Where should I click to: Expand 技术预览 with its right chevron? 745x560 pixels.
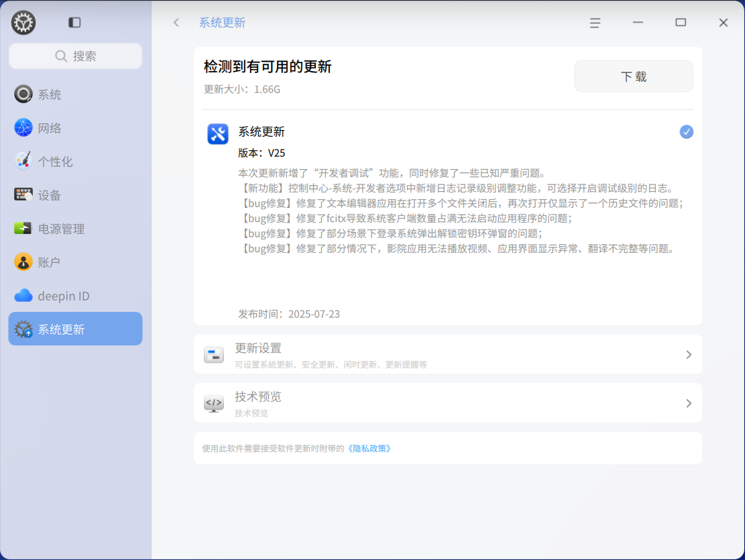pyautogui.click(x=689, y=403)
